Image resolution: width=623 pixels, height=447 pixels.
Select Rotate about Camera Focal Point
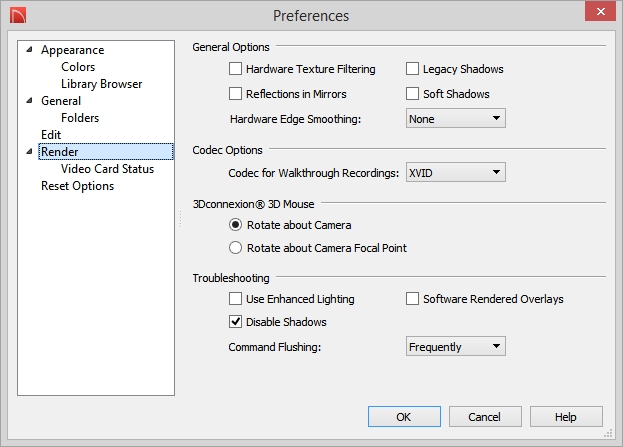[x=235, y=248]
